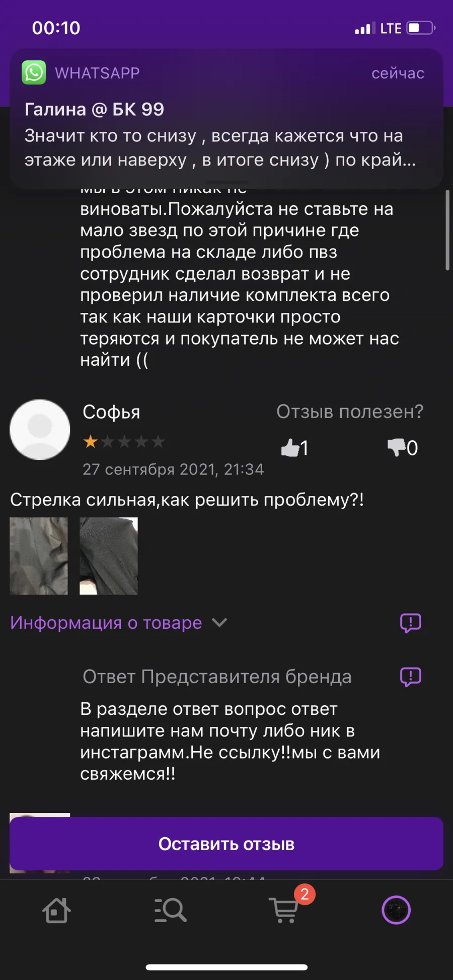The height and width of the screenshot is (980, 453).
Task: Open the second review photo thumbnail
Action: point(109,556)
